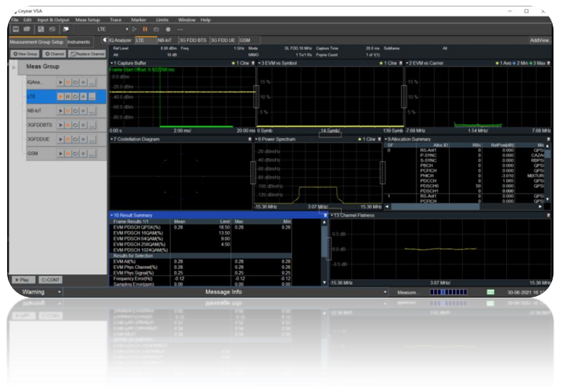
Task: Click the Replace Channel button
Action: pyautogui.click(x=87, y=54)
